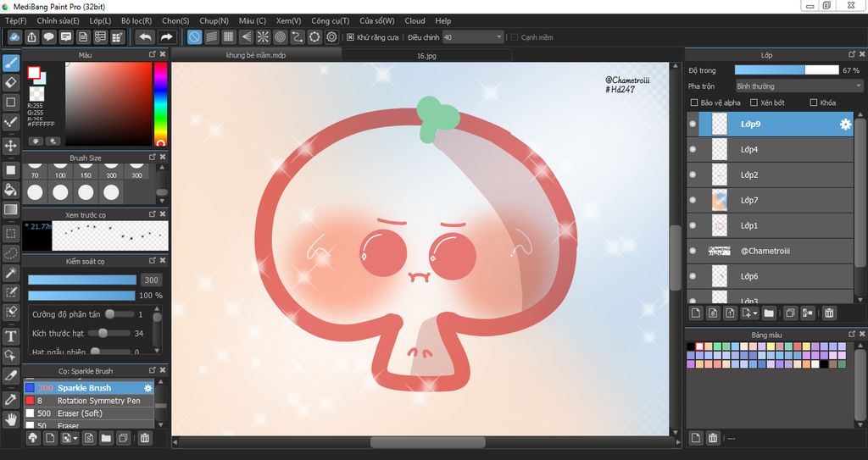Enable the crisscross grid snap
The image size is (868, 460).
[x=229, y=37]
